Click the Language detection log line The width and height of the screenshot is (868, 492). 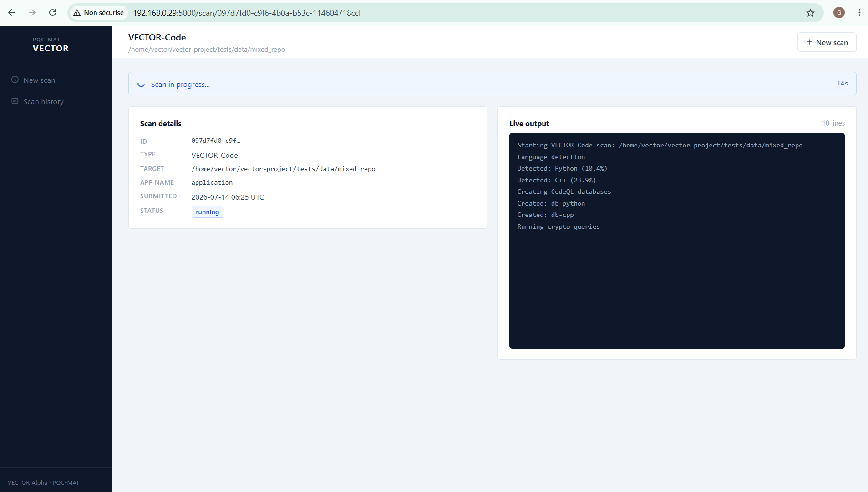[551, 157]
